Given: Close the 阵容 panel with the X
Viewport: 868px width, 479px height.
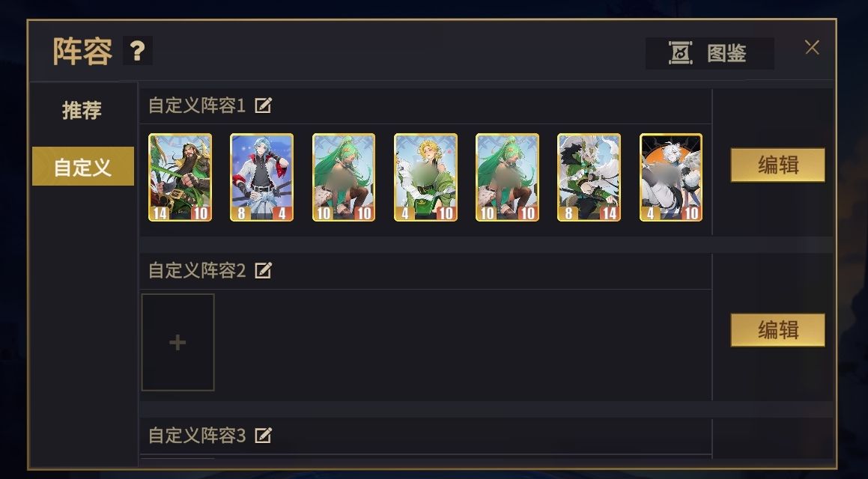Looking at the screenshot, I should click(812, 48).
